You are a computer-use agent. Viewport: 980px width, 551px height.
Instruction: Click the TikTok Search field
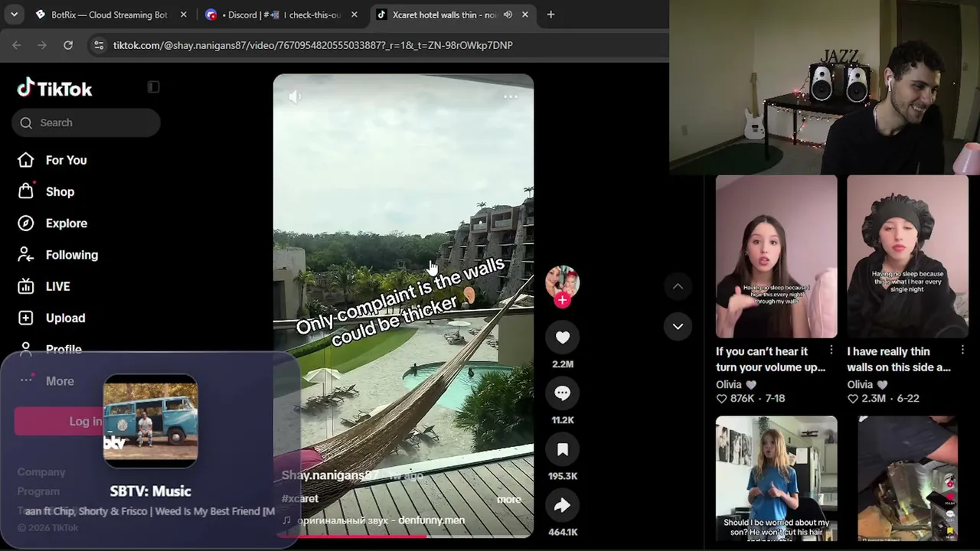[86, 122]
